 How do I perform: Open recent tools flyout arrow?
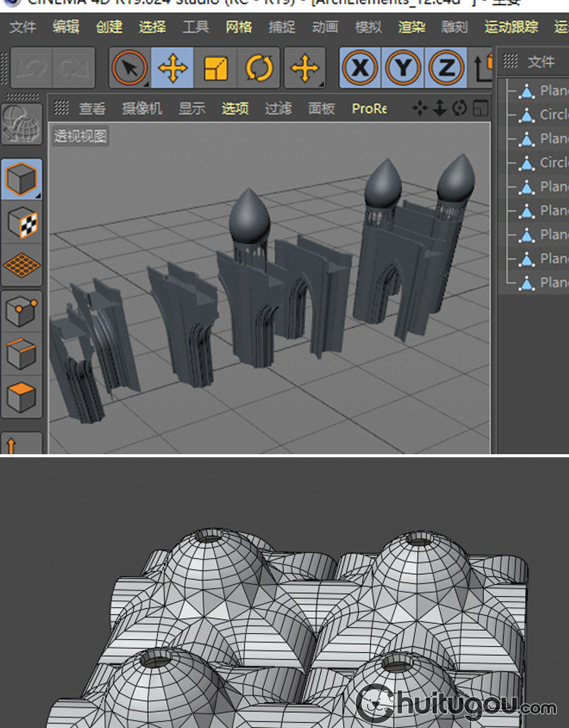pos(322,84)
